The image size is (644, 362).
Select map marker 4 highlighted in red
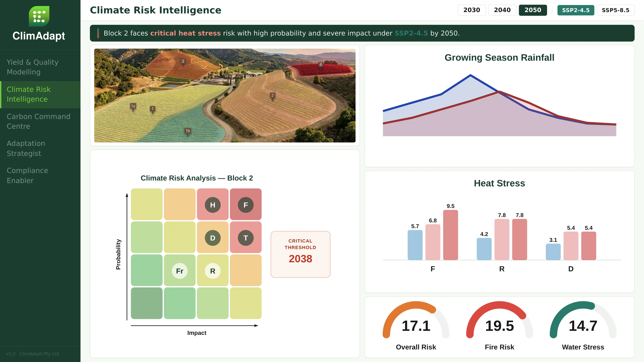(x=321, y=65)
